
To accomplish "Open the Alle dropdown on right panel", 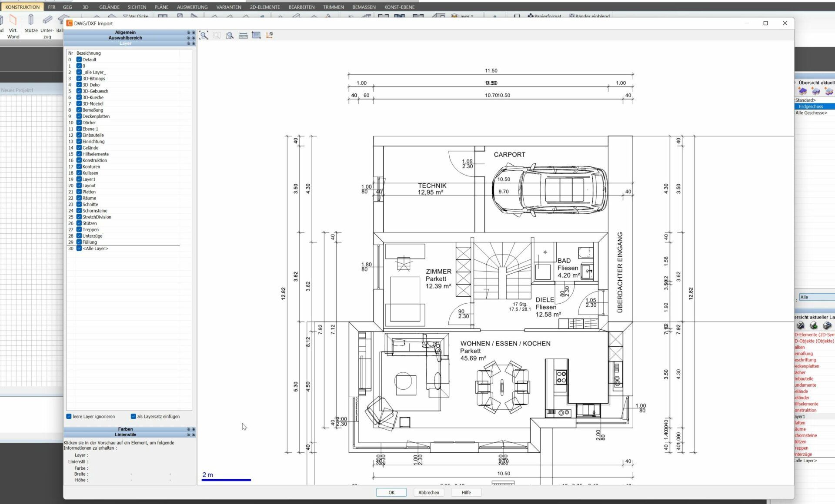I will point(816,297).
